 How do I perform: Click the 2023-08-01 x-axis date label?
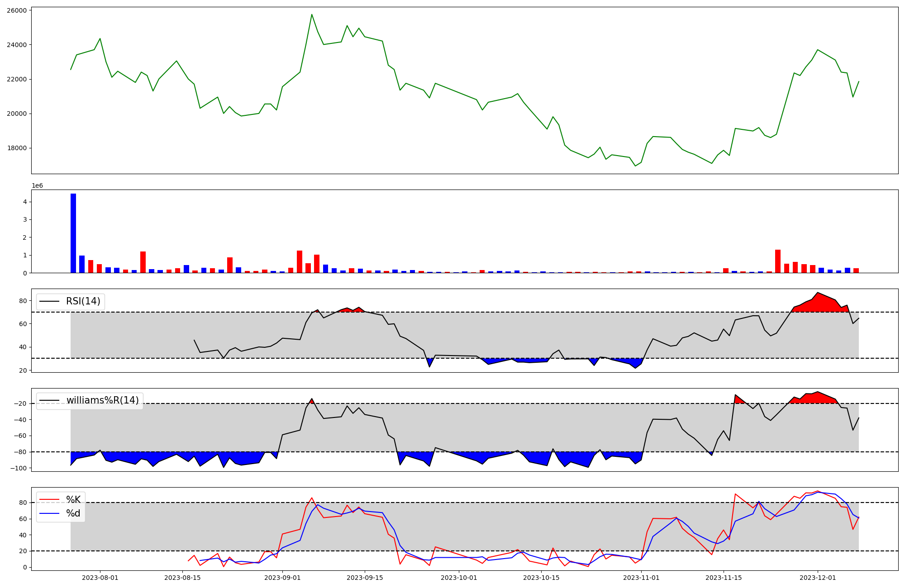[x=100, y=578]
